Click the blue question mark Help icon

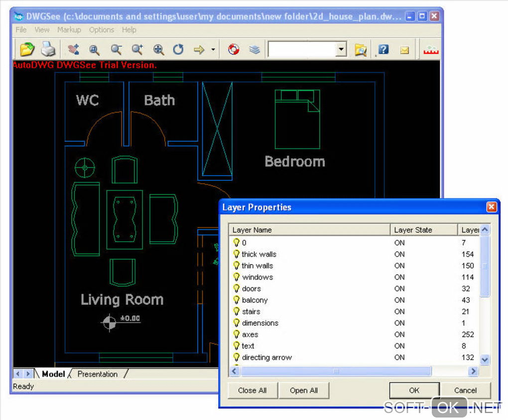point(383,50)
